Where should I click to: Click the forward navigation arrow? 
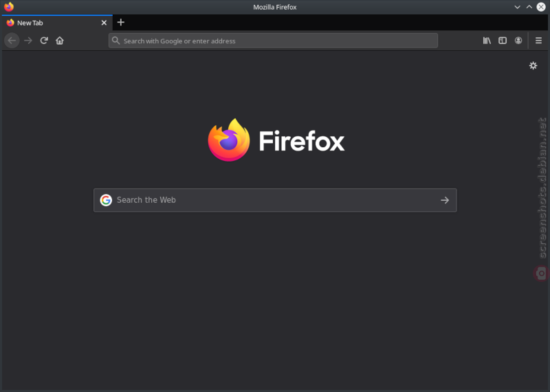(28, 41)
